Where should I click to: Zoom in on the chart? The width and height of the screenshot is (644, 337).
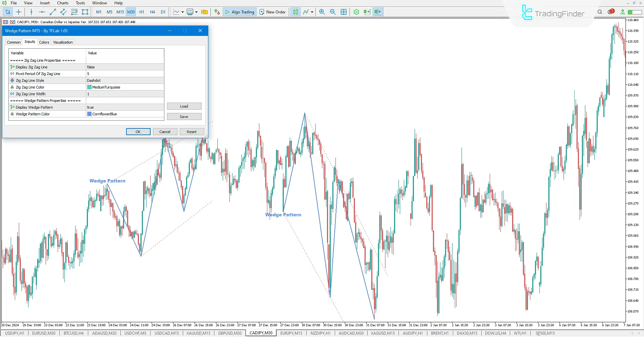tap(322, 12)
